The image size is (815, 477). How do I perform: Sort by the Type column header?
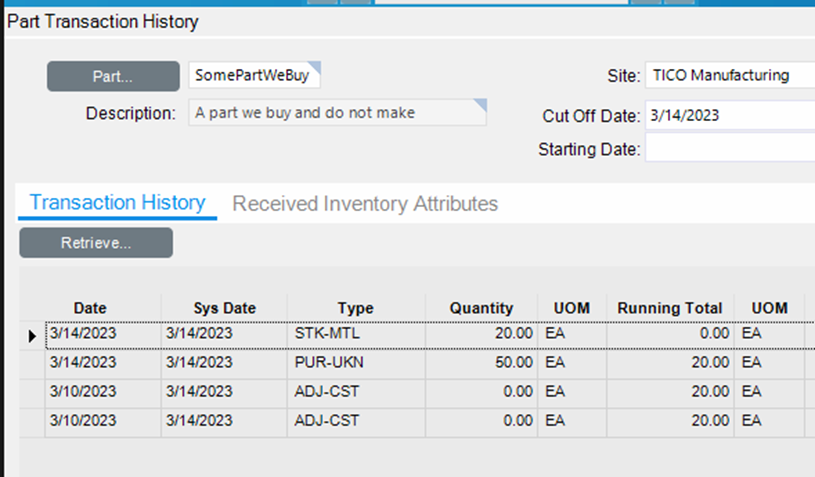pyautogui.click(x=355, y=308)
